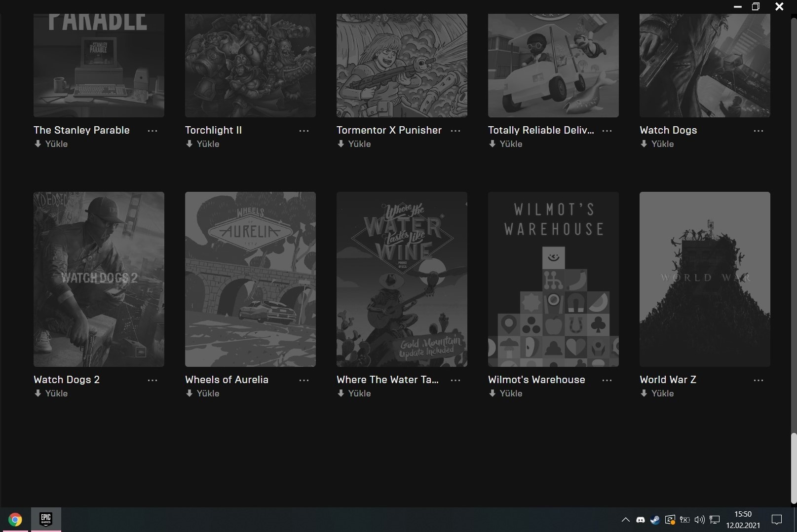
Task: Install Tormentor X Punisher via Yükle
Action: pyautogui.click(x=354, y=144)
